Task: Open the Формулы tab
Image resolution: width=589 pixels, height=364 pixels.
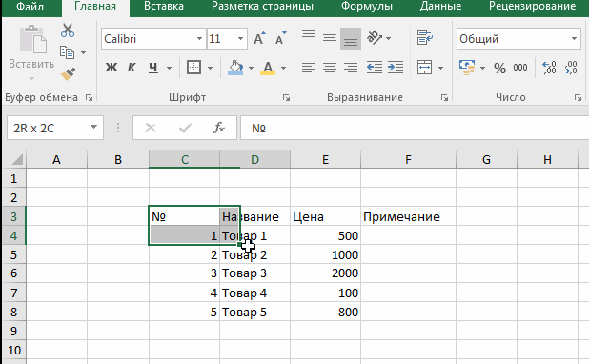Action: tap(367, 7)
